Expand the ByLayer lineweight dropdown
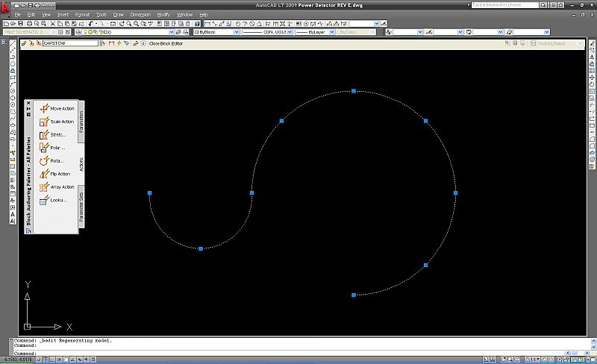Screen dimensions: 597x364 click(331, 33)
